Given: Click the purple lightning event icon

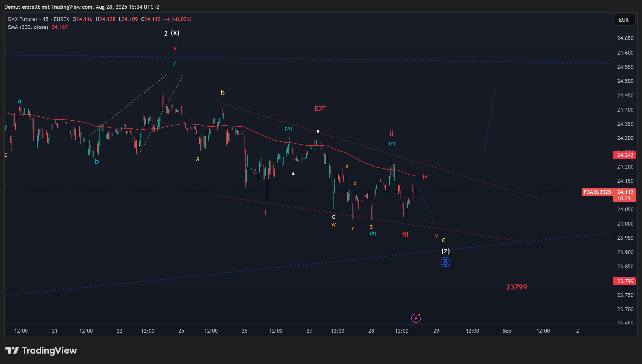Looking at the screenshot, I should 416,318.
